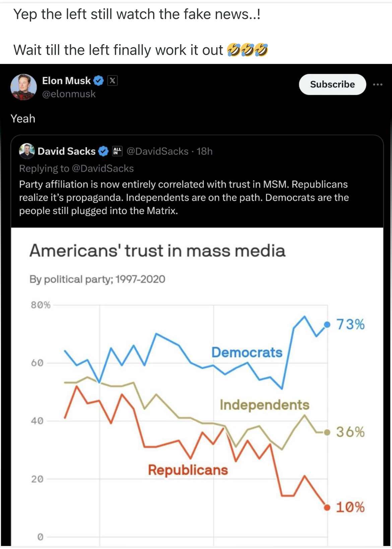Click Elon Musk's profile avatar

pos(23,87)
